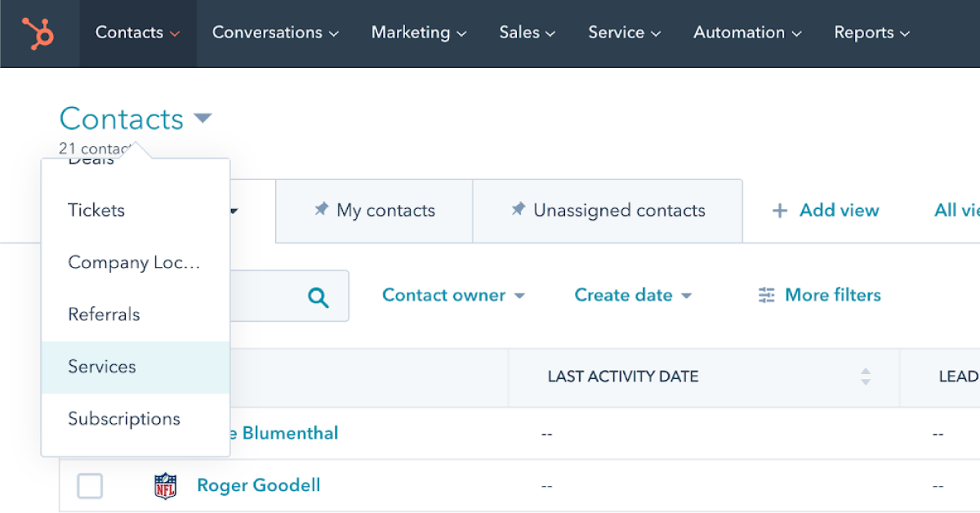Tick the checkbox for Roger Goodell

click(x=90, y=486)
